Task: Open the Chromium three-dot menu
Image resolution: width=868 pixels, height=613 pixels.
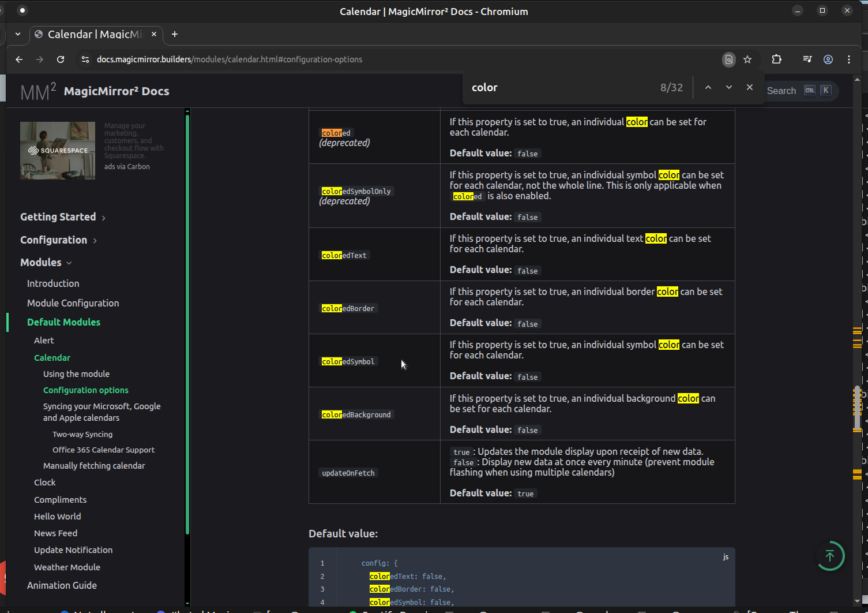Action: pos(849,59)
